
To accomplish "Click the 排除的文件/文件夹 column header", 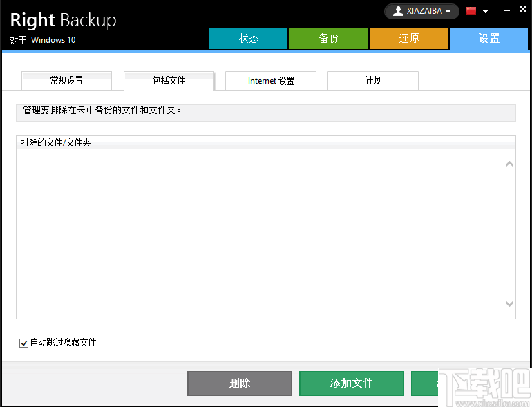I will pos(266,142).
